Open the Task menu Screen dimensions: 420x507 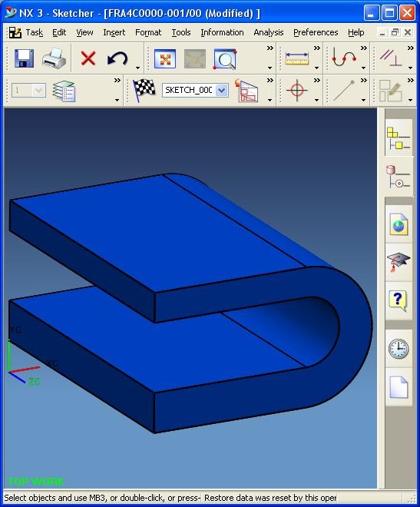point(35,33)
